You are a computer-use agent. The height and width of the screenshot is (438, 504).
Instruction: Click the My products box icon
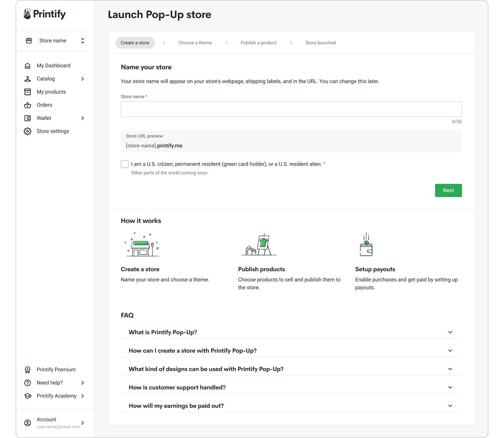point(28,92)
